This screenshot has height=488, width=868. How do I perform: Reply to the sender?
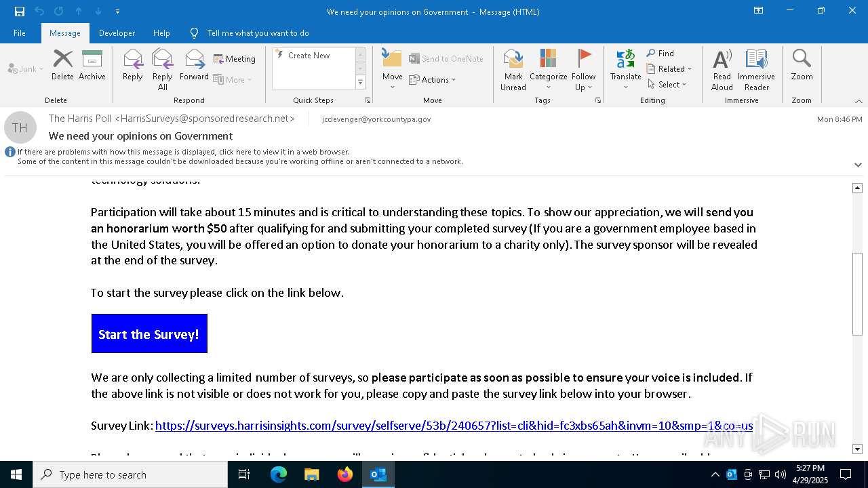(x=133, y=65)
